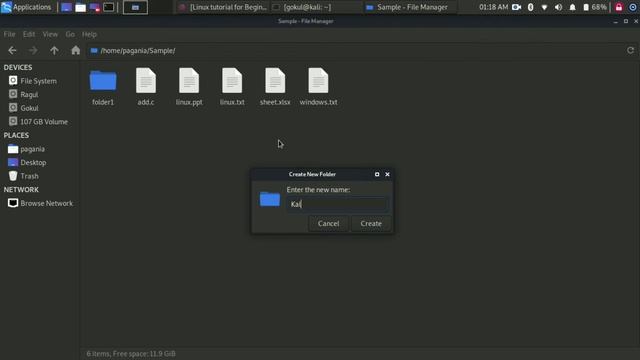Click the battery indicator showing 68%
This screenshot has height=360, width=640.
point(594,7)
